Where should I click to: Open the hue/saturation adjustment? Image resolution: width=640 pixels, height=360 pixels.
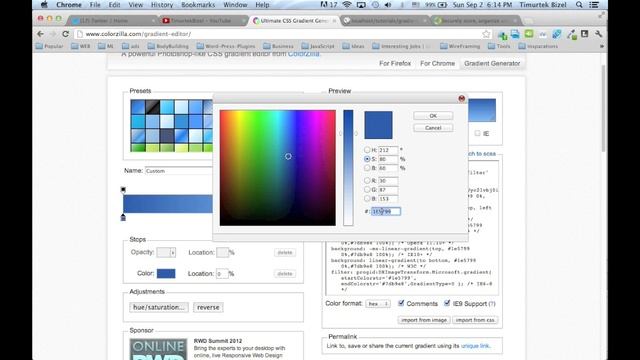159,307
